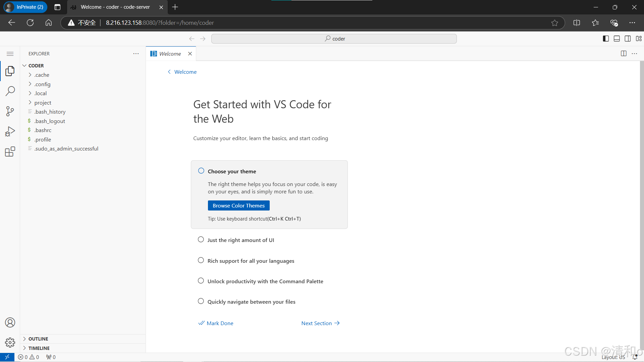Open editor More Actions ellipsis
Viewport: 644px width, 362px height.
pyautogui.click(x=634, y=54)
